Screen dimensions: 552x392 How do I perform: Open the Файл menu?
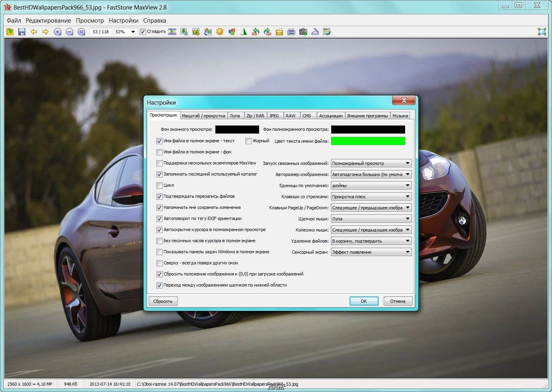point(14,20)
